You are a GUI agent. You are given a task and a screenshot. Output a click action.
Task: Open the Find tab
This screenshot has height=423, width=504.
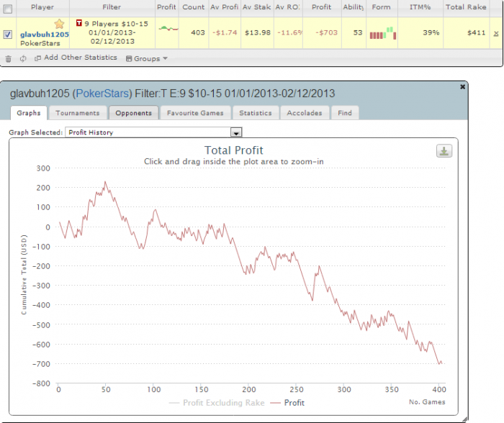click(345, 113)
